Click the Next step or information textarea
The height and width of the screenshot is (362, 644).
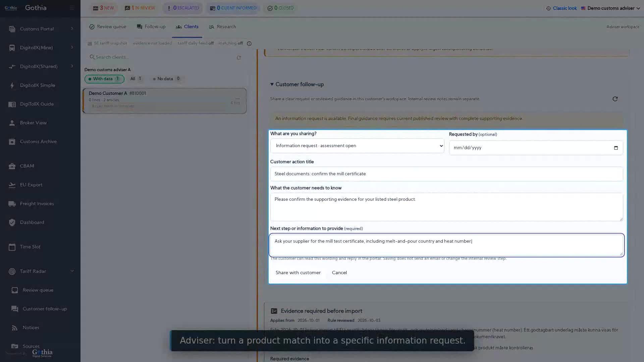[446, 245]
